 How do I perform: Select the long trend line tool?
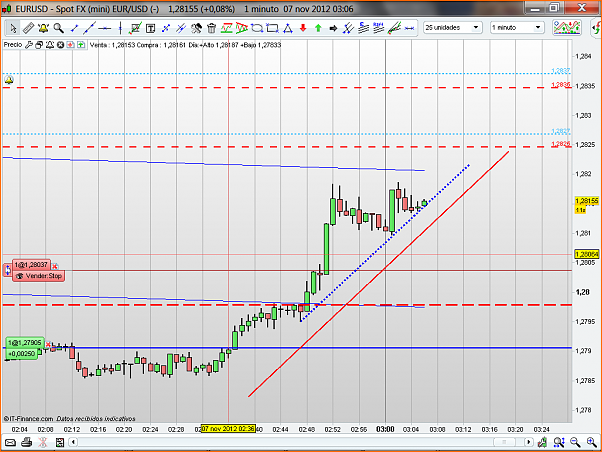pyautogui.click(x=89, y=28)
